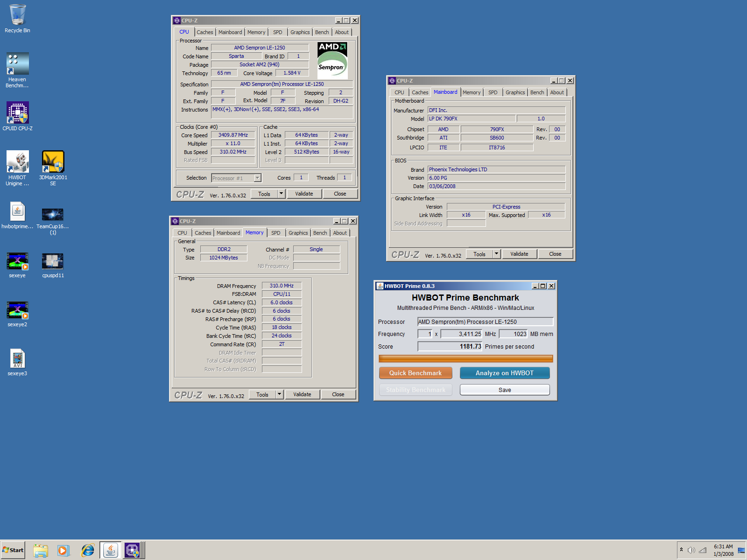The width and height of the screenshot is (747, 560).
Task: Click Close button in Mainboard window
Action: pyautogui.click(x=555, y=254)
